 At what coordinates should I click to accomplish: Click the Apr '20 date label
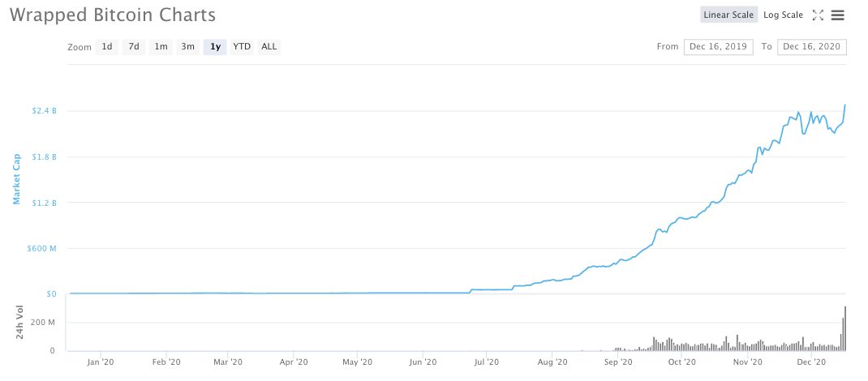294,362
